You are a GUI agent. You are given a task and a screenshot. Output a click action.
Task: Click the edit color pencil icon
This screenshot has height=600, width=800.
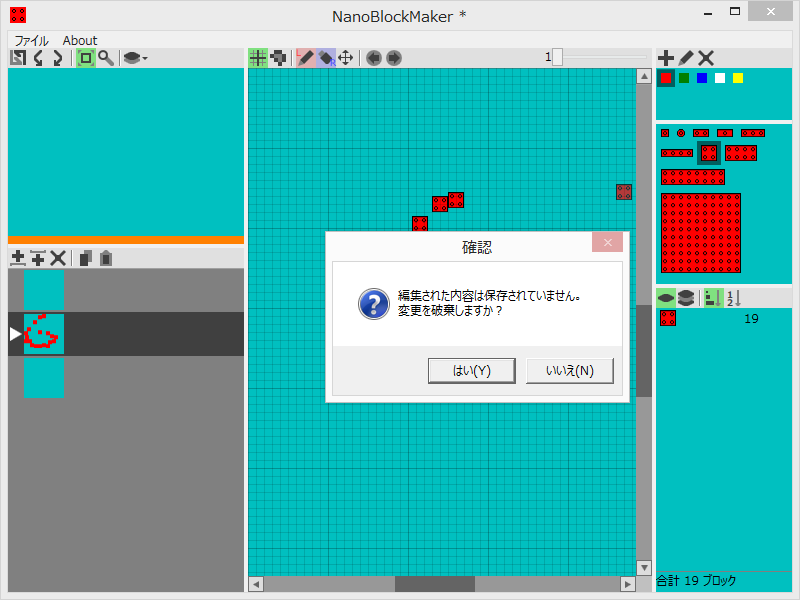point(687,58)
